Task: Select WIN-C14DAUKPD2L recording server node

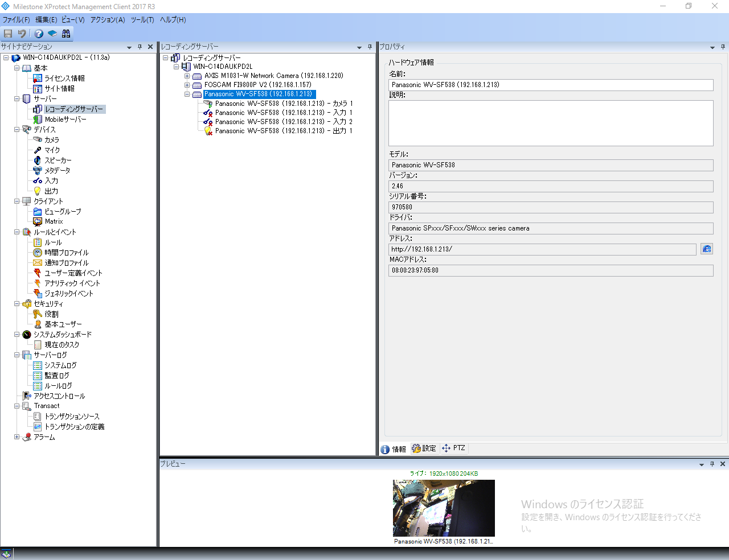Action: 223,67
